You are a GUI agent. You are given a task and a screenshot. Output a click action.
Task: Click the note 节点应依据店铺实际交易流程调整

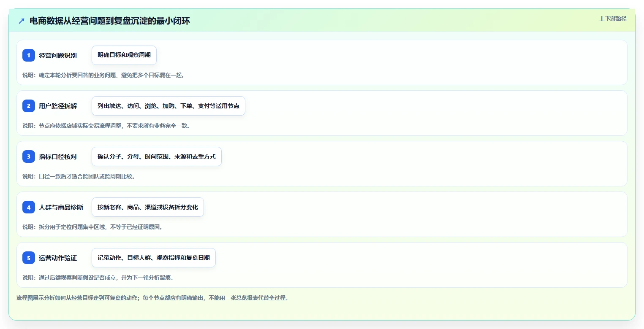click(x=106, y=126)
